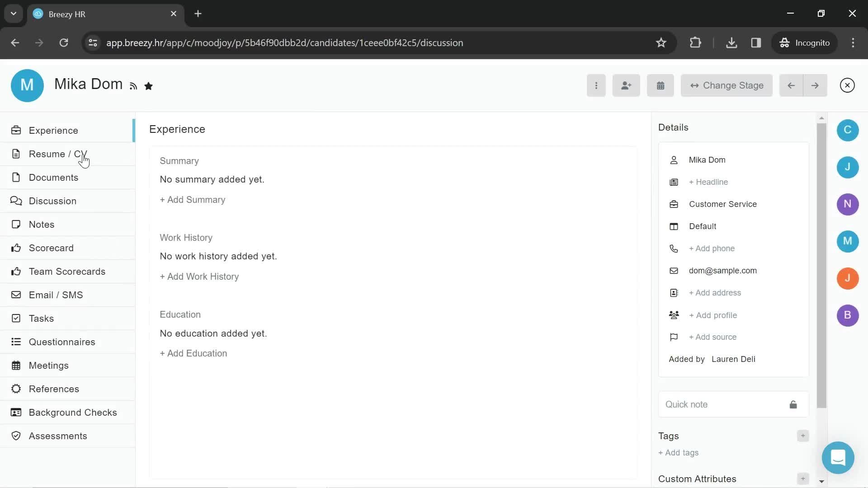Click Add Work History link
The width and height of the screenshot is (868, 488).
pos(200,277)
